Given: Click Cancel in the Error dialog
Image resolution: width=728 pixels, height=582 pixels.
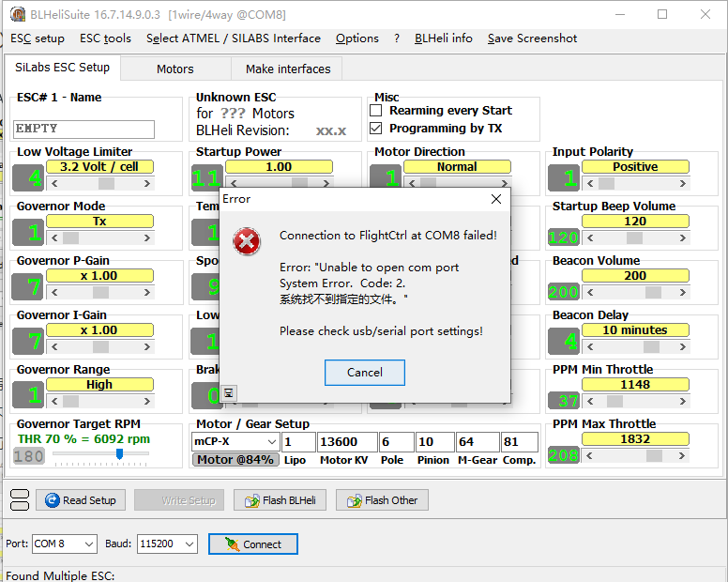Looking at the screenshot, I should [x=364, y=373].
